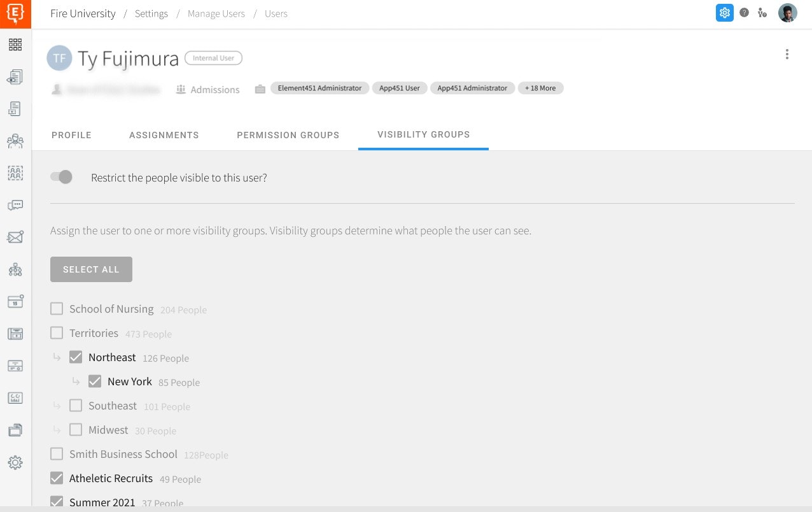Viewport: 812px width, 512px height.
Task: Click the Element451 logo icon
Action: [15, 13]
